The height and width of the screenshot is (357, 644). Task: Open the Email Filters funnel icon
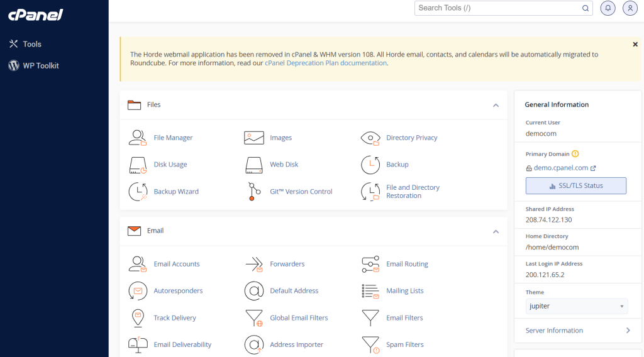coord(370,318)
